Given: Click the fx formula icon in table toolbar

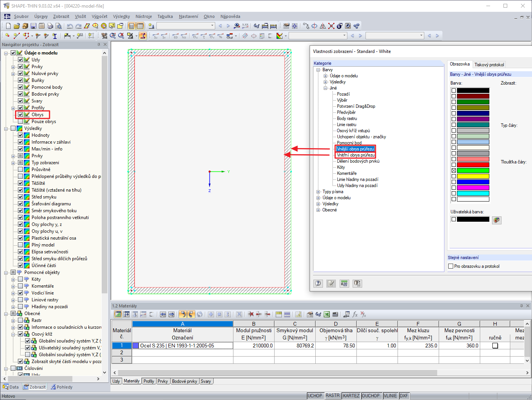Looking at the screenshot, I should pyautogui.click(x=355, y=314).
